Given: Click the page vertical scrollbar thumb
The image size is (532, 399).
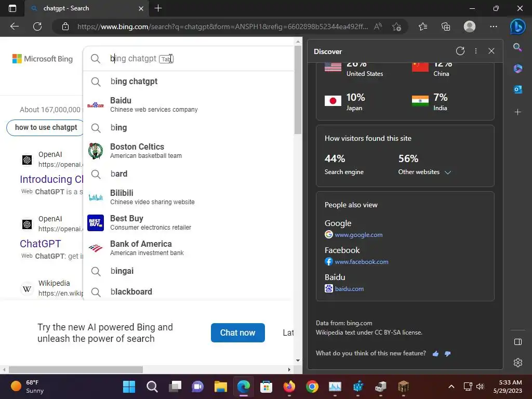Looking at the screenshot, I should tap(298, 90).
